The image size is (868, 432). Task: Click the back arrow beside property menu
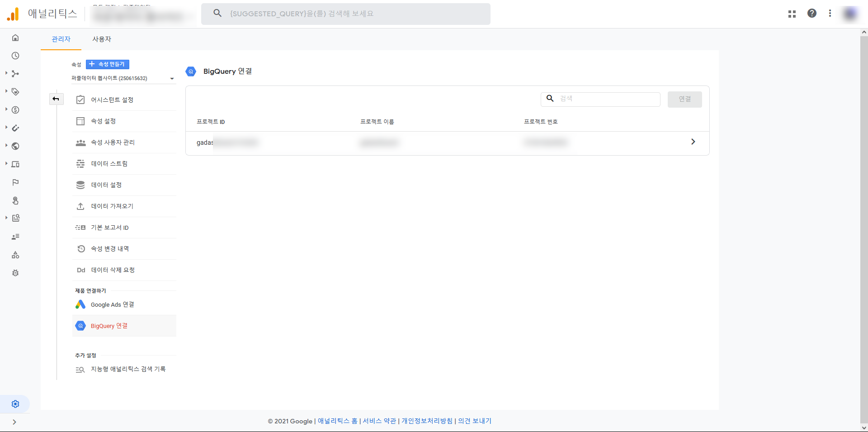(x=56, y=99)
